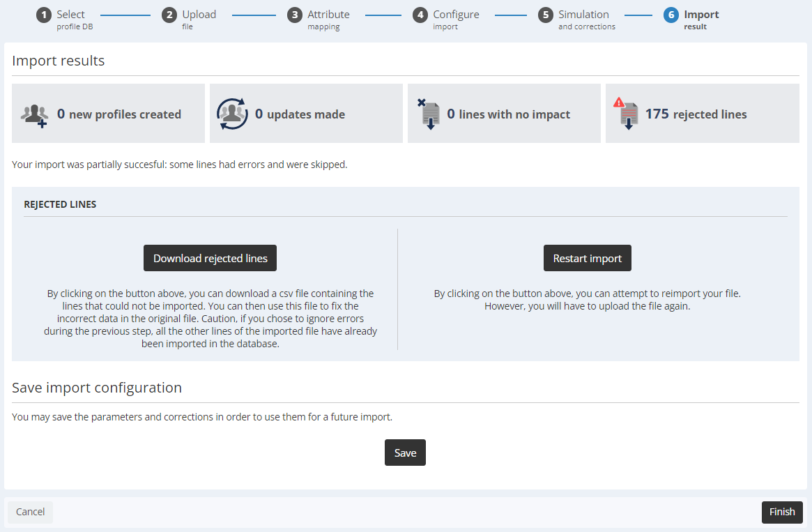Click the '175 rejected lines' count text
Viewport: 812px width, 532px height.
(696, 114)
